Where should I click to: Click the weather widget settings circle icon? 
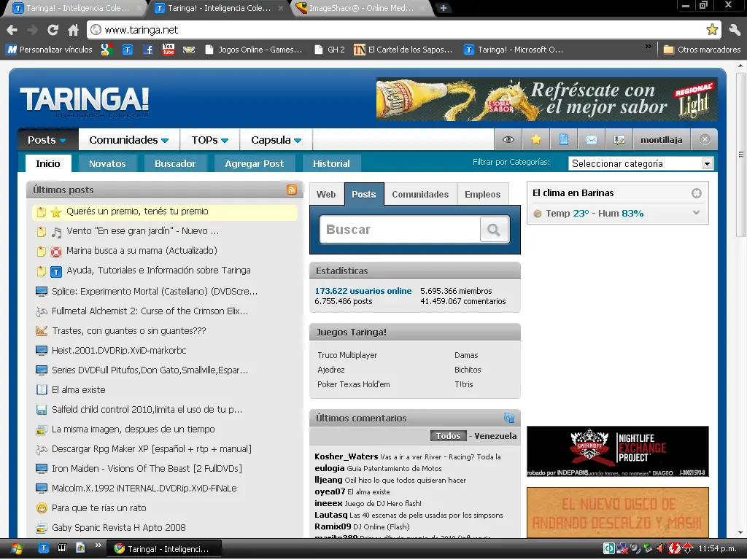click(x=697, y=192)
